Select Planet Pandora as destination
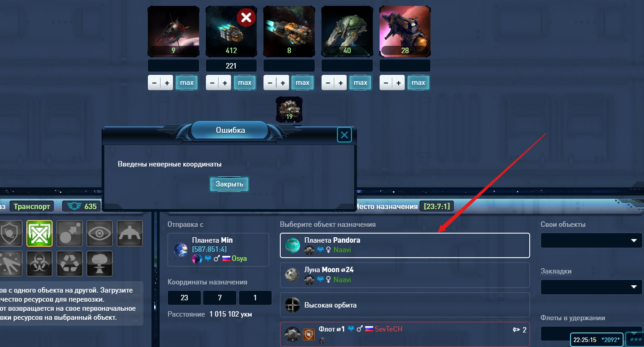This screenshot has height=347, width=644. coord(405,245)
